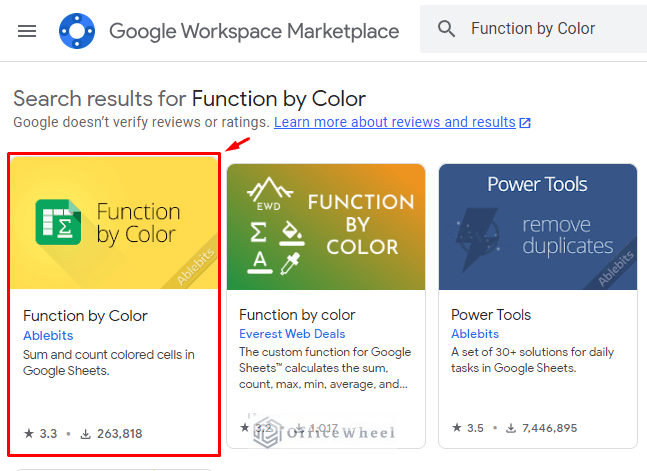Screen dimensions: 647x471
Task: Open the hamburger main menu
Action: pos(27,31)
